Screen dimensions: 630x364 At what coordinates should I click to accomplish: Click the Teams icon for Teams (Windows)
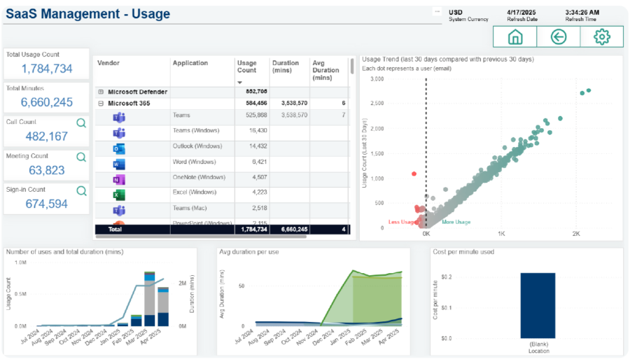tap(119, 132)
